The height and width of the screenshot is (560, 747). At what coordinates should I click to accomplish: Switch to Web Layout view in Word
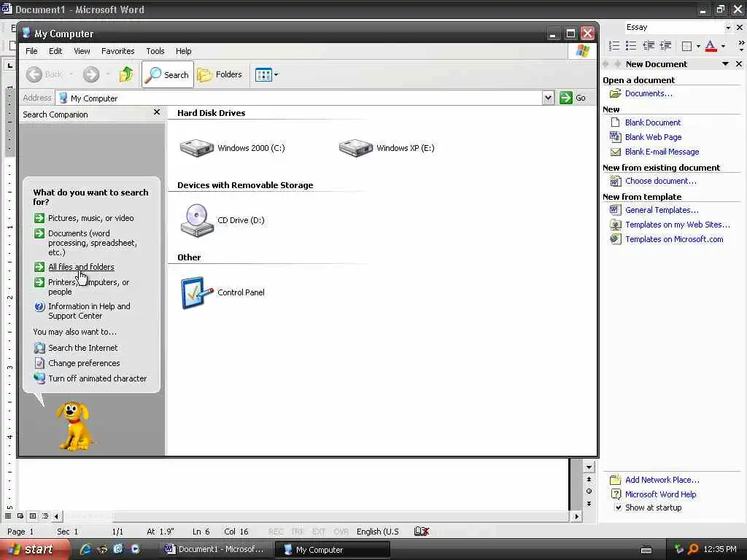(x=20, y=516)
